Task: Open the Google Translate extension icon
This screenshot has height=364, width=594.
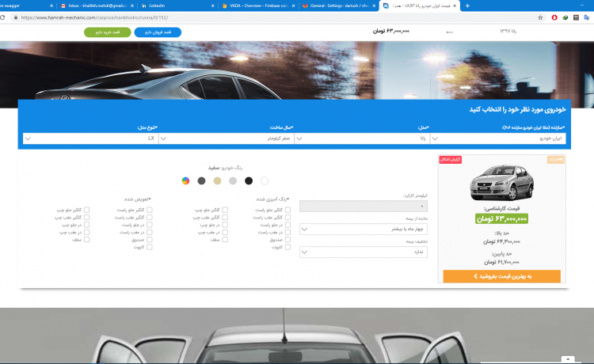Action: pos(587,17)
